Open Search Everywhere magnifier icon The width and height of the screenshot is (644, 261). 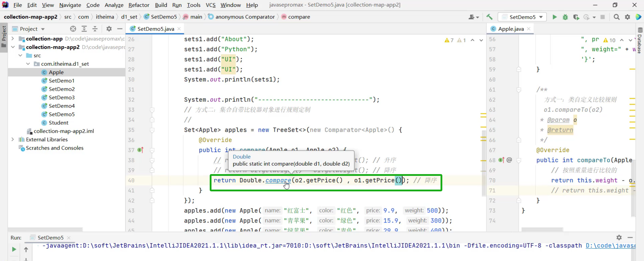(617, 17)
